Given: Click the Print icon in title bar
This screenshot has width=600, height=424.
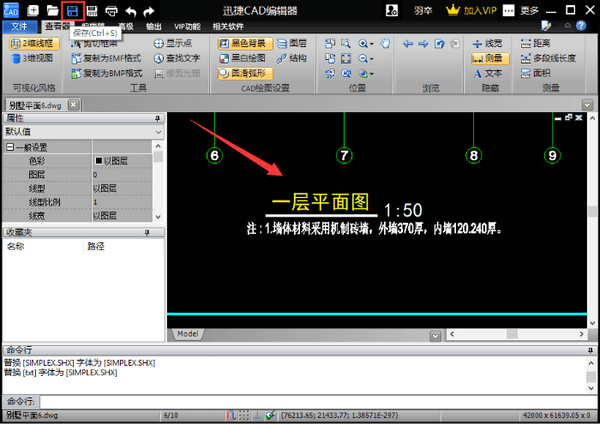Looking at the screenshot, I should coord(111,11).
